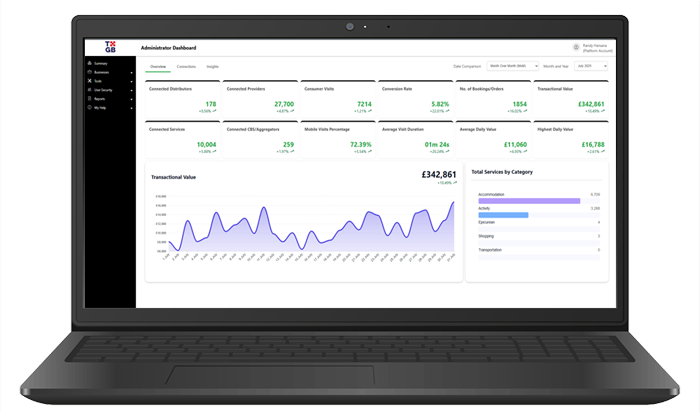
Task: Switch to the Insights tab
Action: 212,67
